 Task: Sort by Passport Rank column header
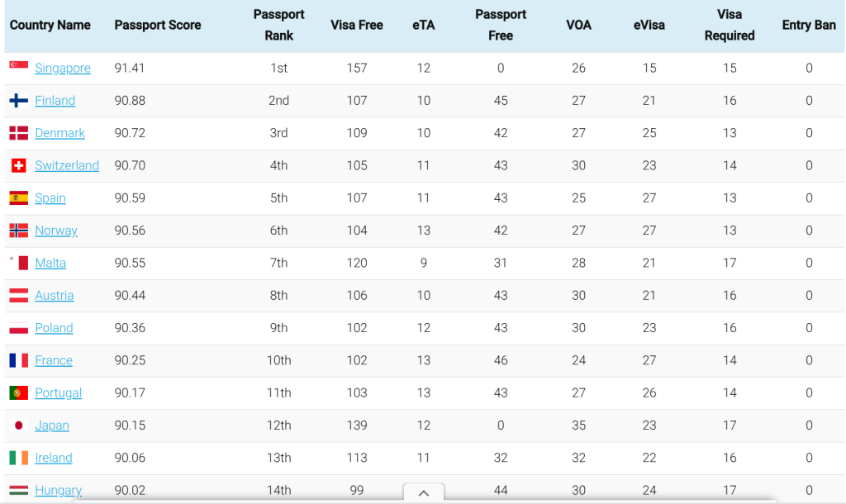click(279, 25)
